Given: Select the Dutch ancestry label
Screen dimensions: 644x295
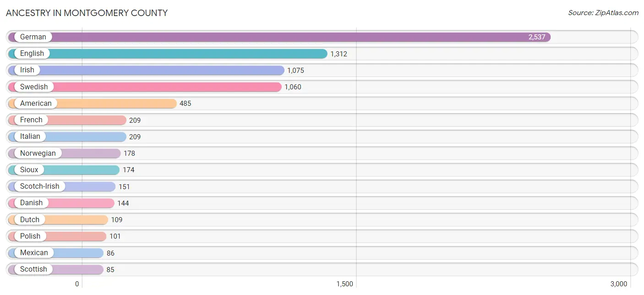Looking at the screenshot, I should [x=30, y=220].
